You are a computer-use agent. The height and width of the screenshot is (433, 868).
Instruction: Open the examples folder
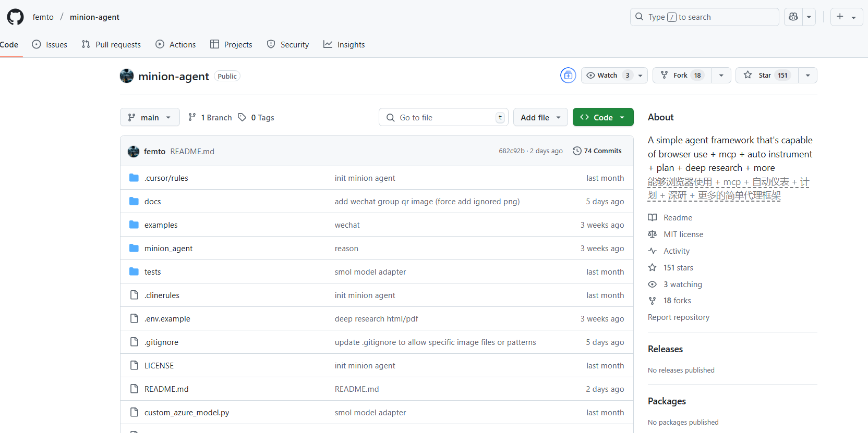pyautogui.click(x=161, y=225)
